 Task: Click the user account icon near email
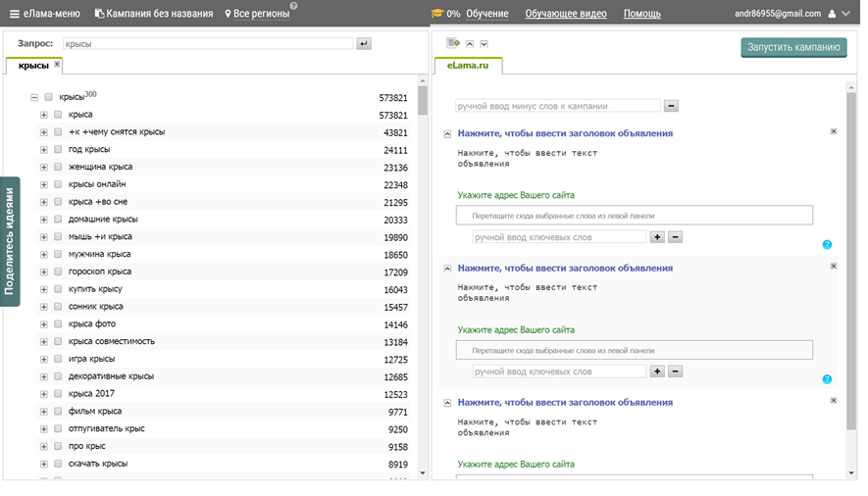tap(832, 14)
